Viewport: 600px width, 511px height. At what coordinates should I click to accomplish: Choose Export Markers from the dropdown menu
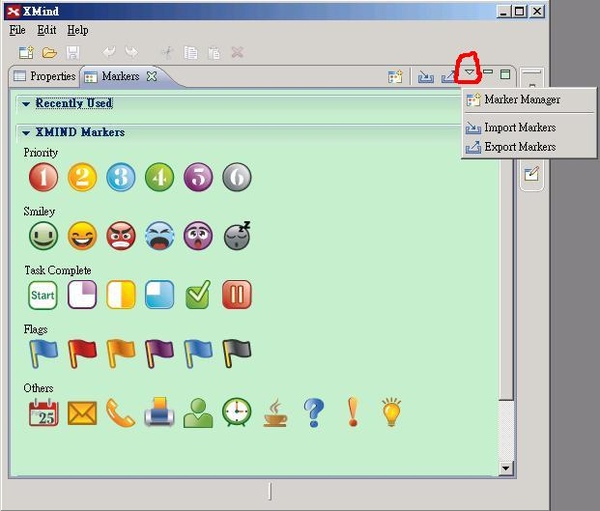point(529,147)
